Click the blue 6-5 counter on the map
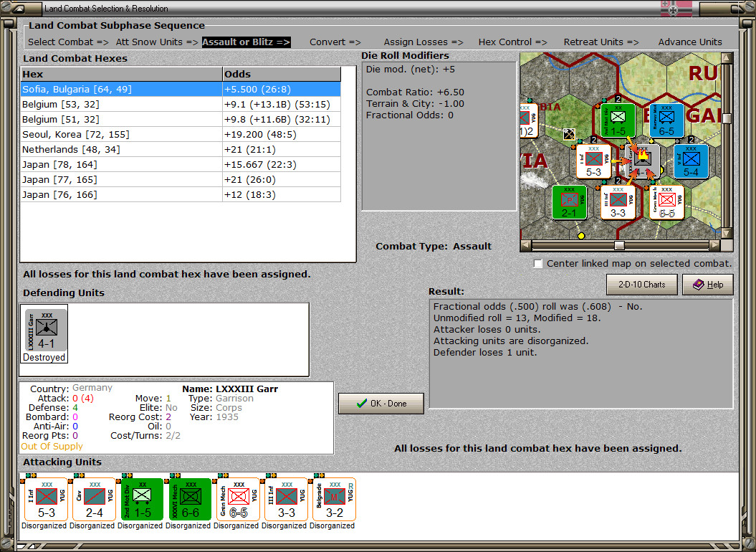 pyautogui.click(x=666, y=120)
